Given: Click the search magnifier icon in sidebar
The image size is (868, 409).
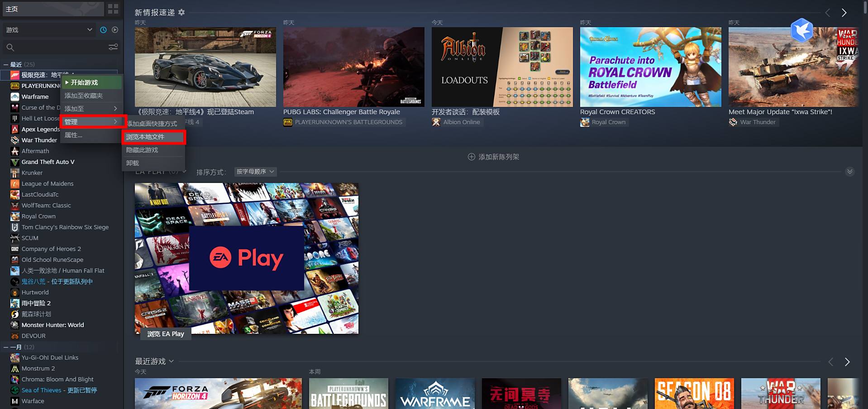Looking at the screenshot, I should pyautogui.click(x=10, y=47).
